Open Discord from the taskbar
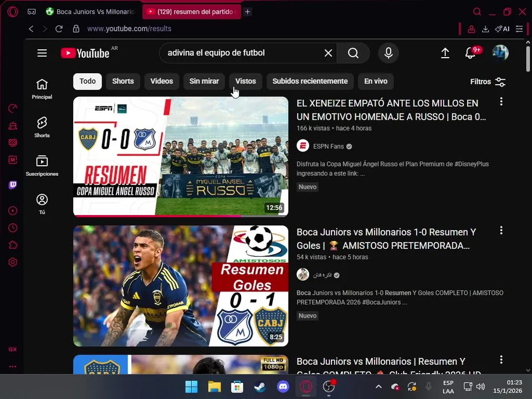The width and height of the screenshot is (532, 399). pos(283,386)
